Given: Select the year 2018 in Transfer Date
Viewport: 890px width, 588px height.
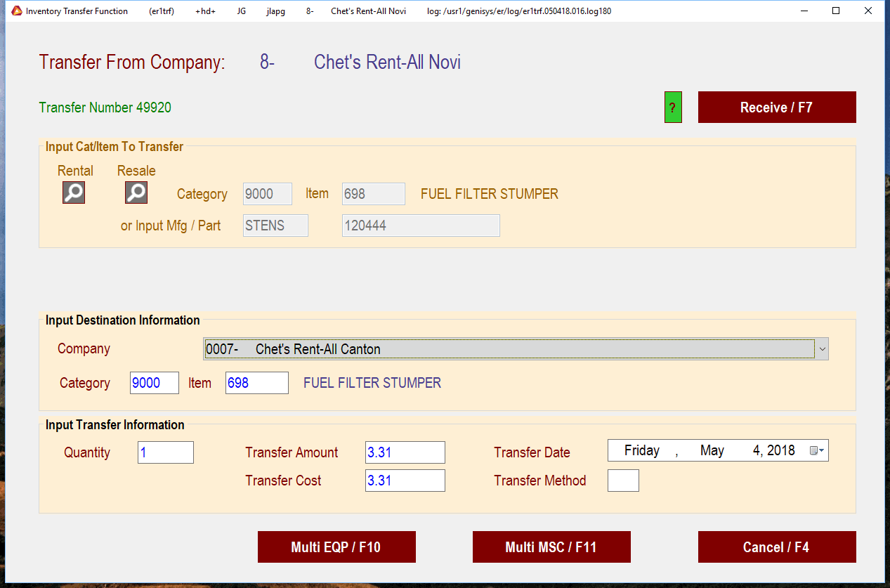Looking at the screenshot, I should tap(781, 451).
